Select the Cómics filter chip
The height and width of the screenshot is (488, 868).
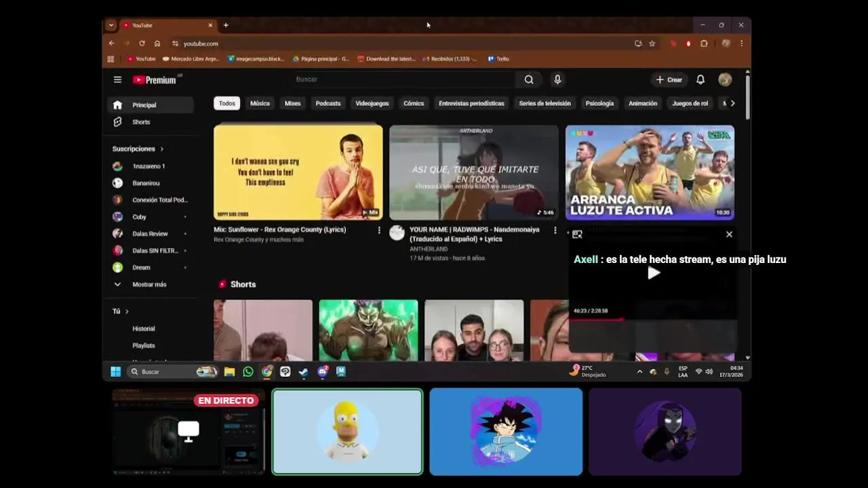click(x=414, y=104)
